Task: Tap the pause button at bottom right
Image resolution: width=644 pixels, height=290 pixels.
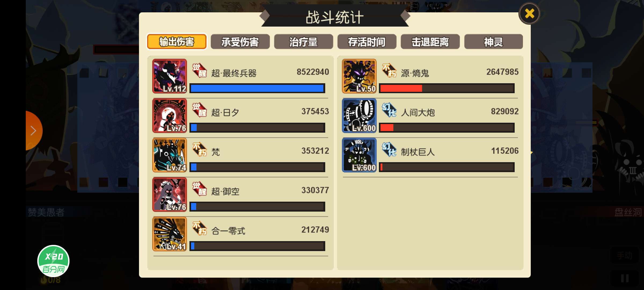Action: pos(625,278)
